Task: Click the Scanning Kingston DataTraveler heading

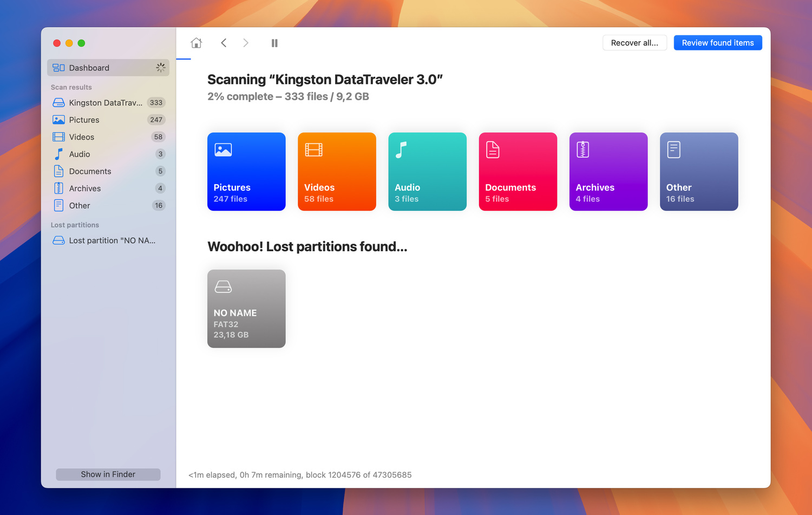Action: pos(325,80)
